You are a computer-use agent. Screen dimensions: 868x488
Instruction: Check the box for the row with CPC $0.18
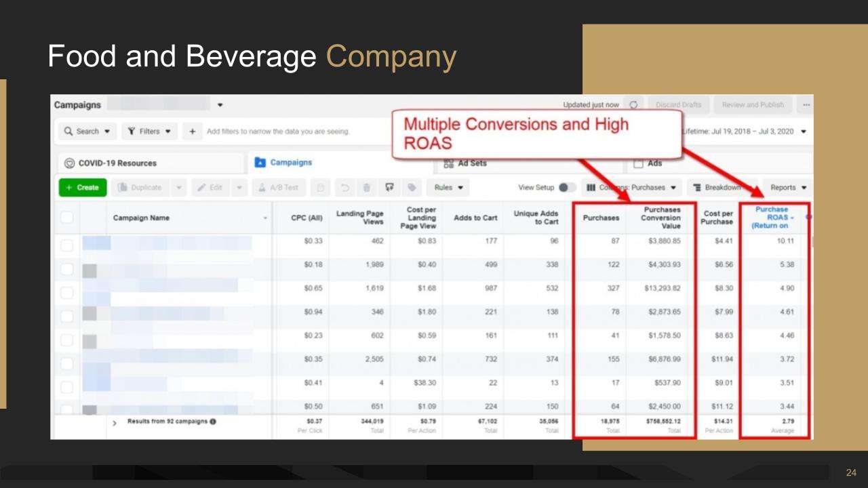tap(66, 270)
